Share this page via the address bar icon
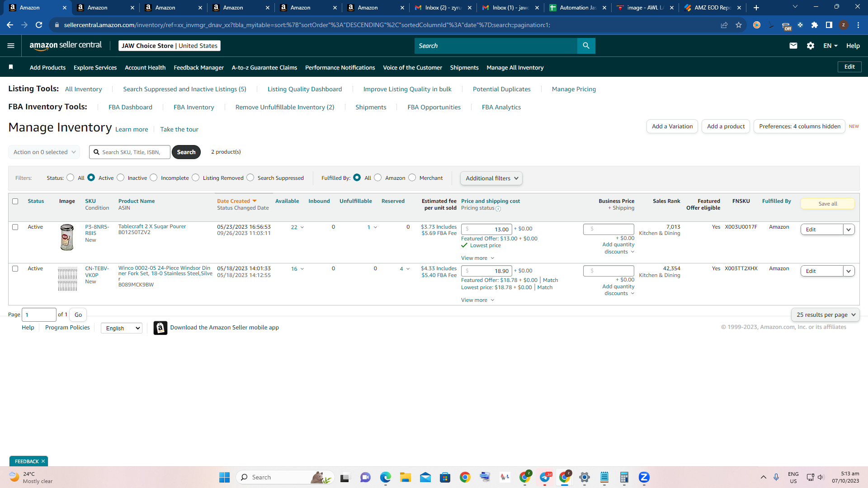 point(724,25)
